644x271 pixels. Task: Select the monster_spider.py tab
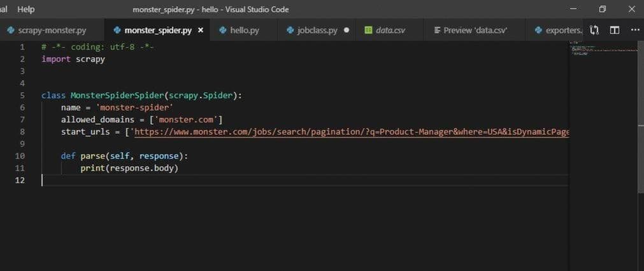click(158, 31)
